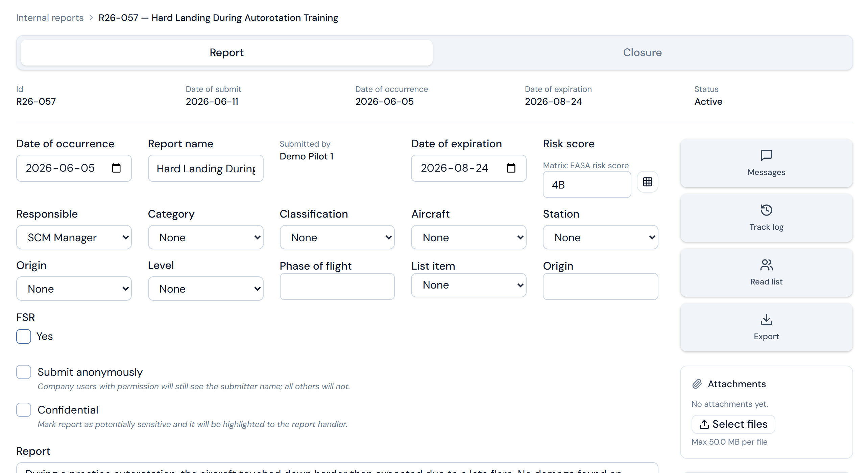Open the Category dropdown
Viewport: 868px width, 473px height.
[x=206, y=237]
